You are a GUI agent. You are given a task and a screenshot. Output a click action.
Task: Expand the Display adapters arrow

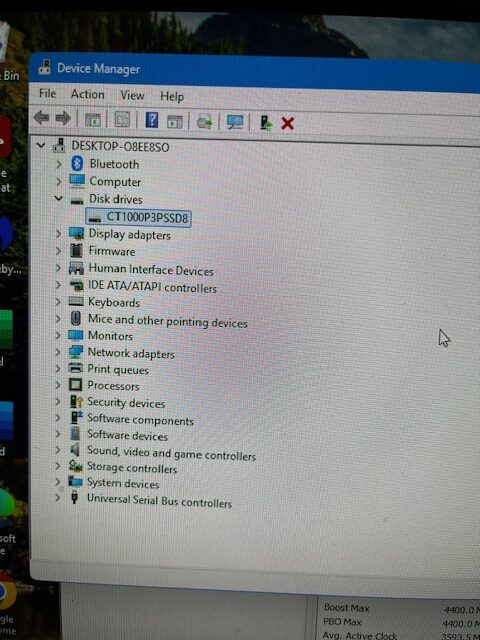(x=58, y=233)
